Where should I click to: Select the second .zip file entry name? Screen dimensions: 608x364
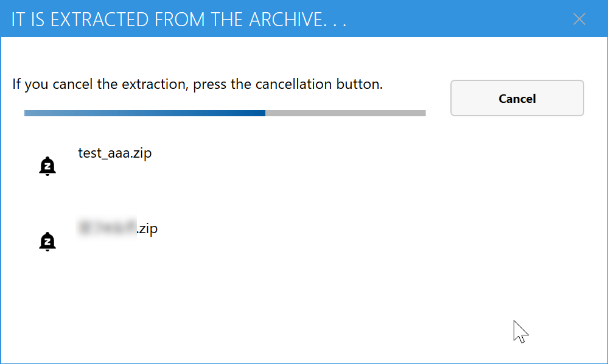tap(117, 229)
